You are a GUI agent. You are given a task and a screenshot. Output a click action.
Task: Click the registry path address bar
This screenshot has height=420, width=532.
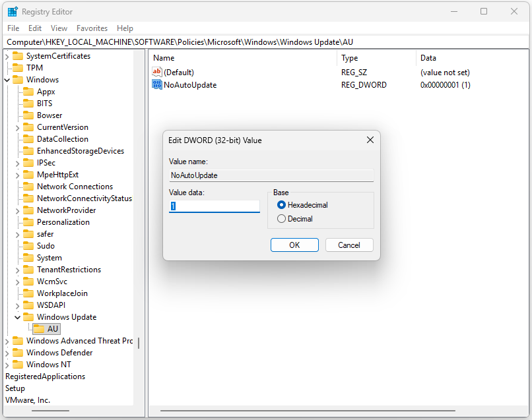click(x=198, y=42)
